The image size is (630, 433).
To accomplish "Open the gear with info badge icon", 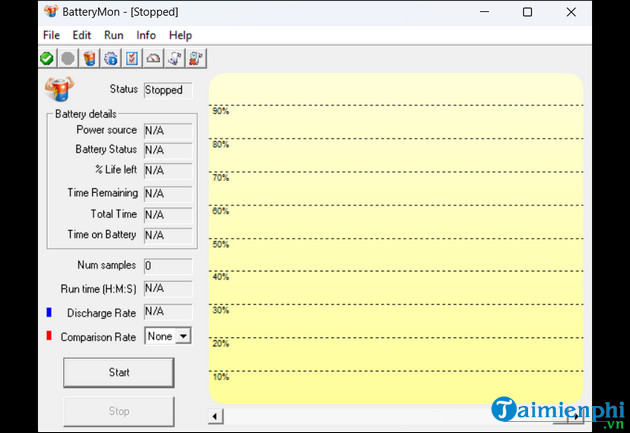I will point(111,59).
